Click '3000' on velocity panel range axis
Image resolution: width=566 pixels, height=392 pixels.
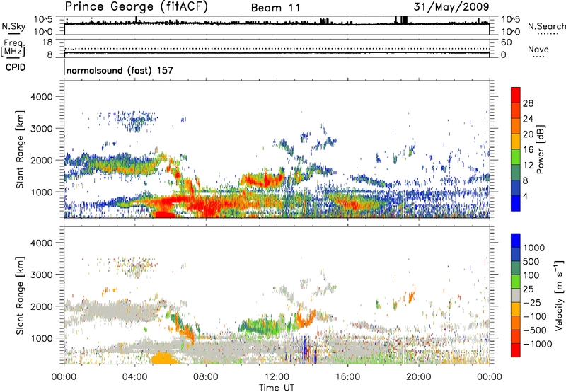pos(41,275)
